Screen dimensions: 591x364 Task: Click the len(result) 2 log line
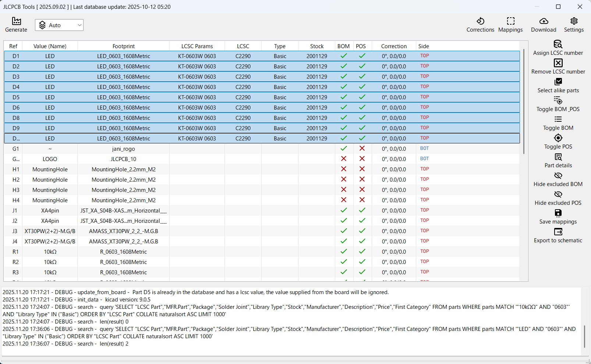[x=66, y=343]
